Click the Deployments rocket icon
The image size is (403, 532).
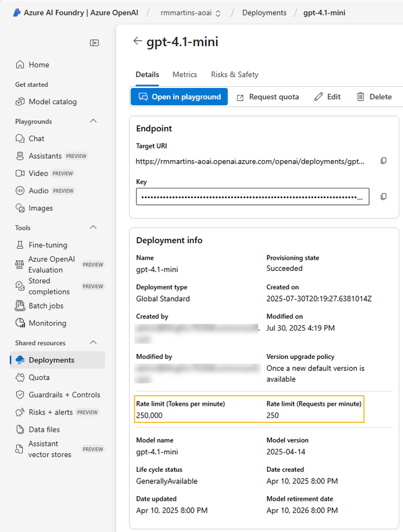(x=20, y=360)
